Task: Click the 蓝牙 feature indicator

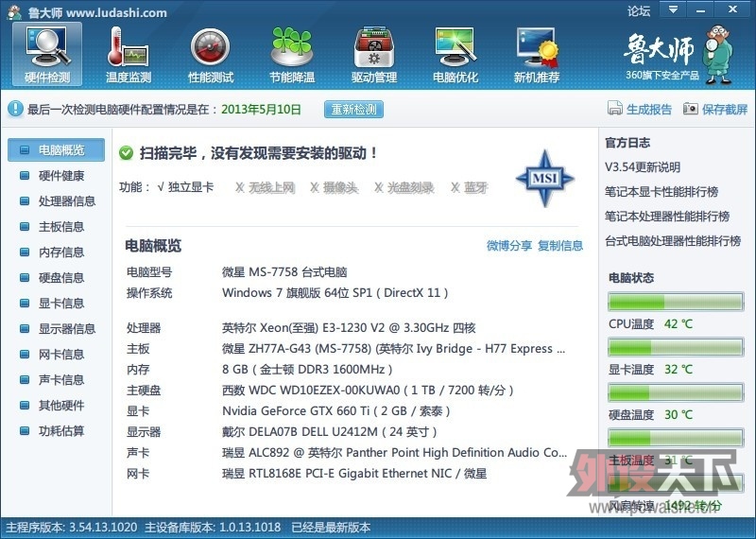Action: click(x=469, y=187)
